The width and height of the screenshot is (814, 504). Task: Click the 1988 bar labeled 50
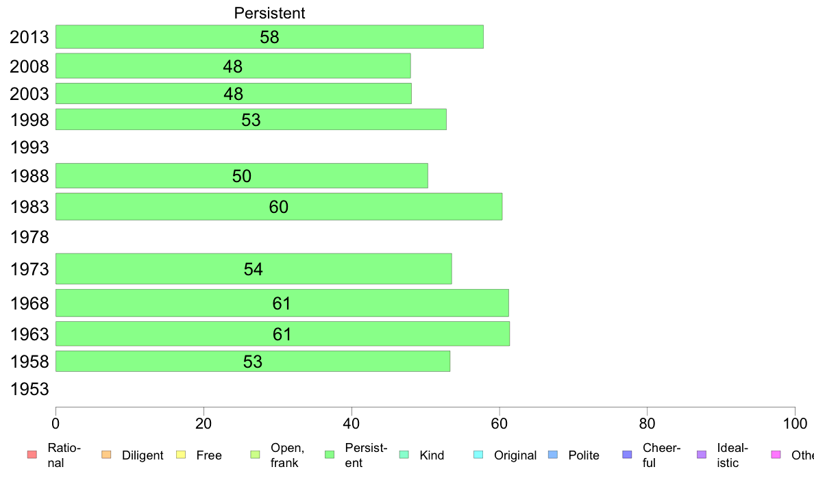click(x=241, y=175)
